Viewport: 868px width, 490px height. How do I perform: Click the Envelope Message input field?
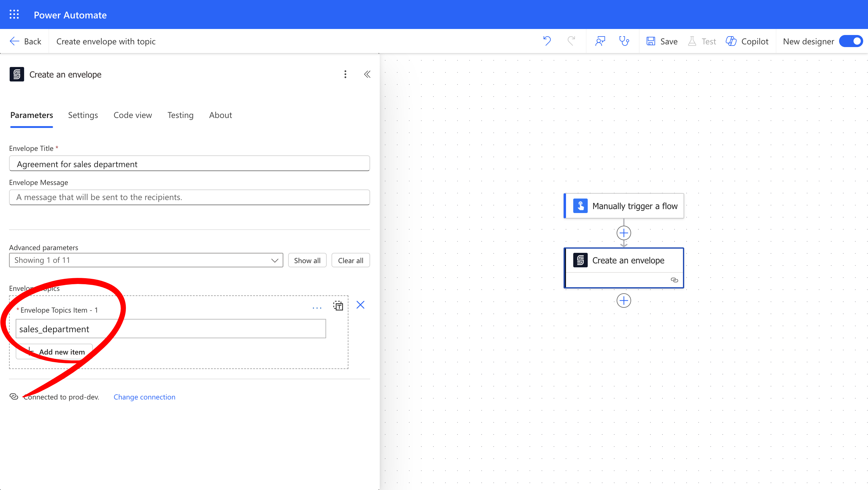(x=189, y=197)
